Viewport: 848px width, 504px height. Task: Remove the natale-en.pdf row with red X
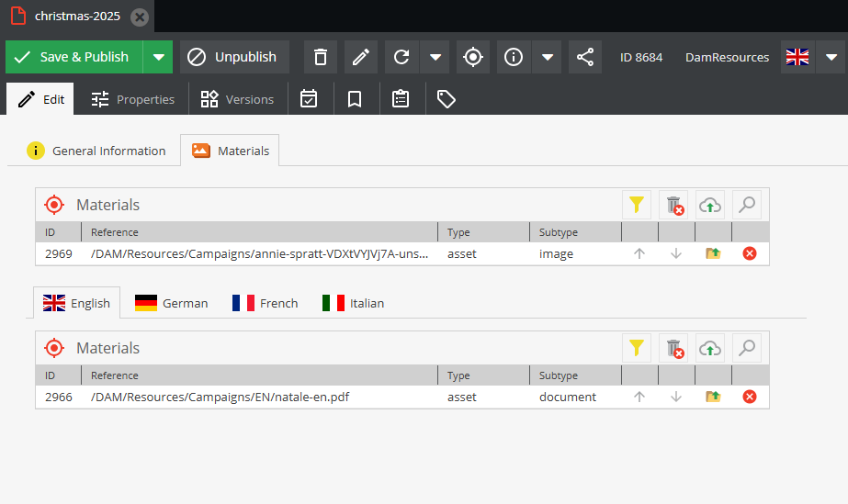[749, 397]
